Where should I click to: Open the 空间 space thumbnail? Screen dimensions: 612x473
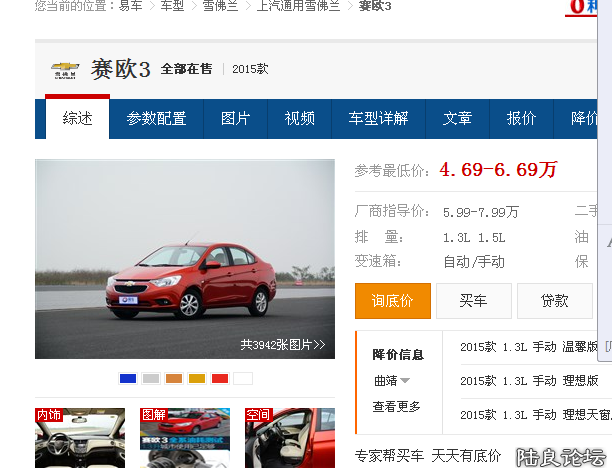coord(289,438)
